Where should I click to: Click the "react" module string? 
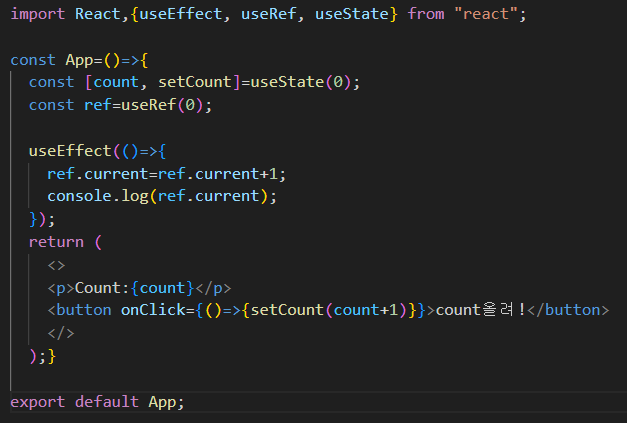pos(485,14)
